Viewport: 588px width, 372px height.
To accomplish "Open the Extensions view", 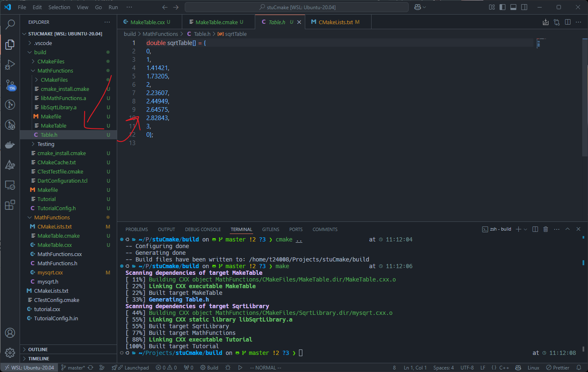I will pyautogui.click(x=10, y=205).
